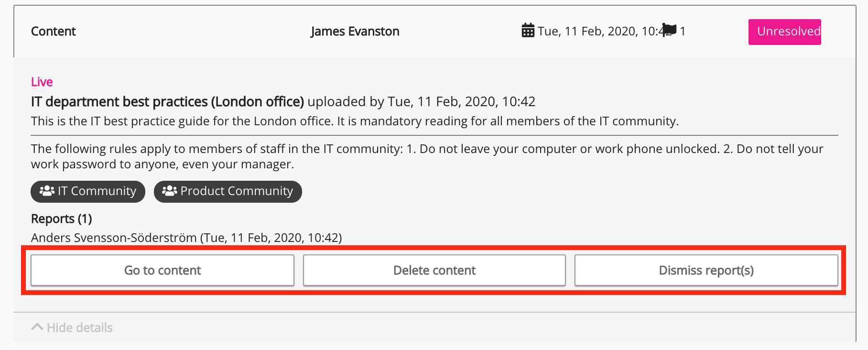Viewport: 868px width, 350px height.
Task: Click the flag count number 1
Action: click(683, 32)
